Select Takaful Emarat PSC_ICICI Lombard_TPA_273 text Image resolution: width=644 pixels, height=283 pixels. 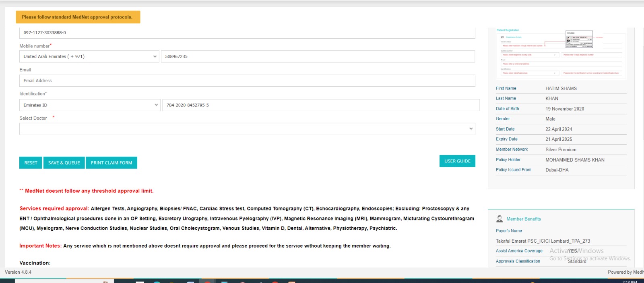(543, 241)
